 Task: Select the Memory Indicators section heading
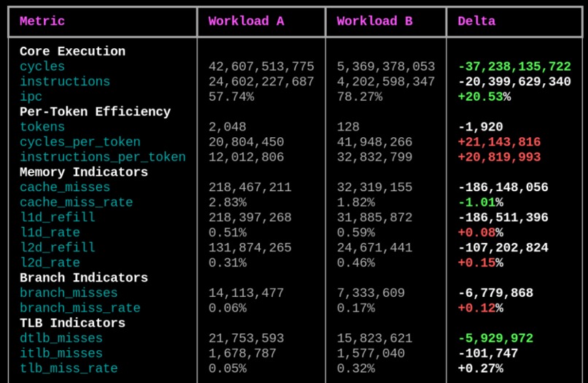[84, 172]
